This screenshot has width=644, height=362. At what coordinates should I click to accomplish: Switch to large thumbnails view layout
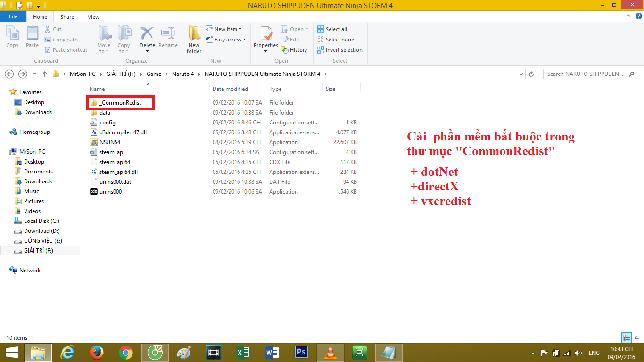point(636,337)
